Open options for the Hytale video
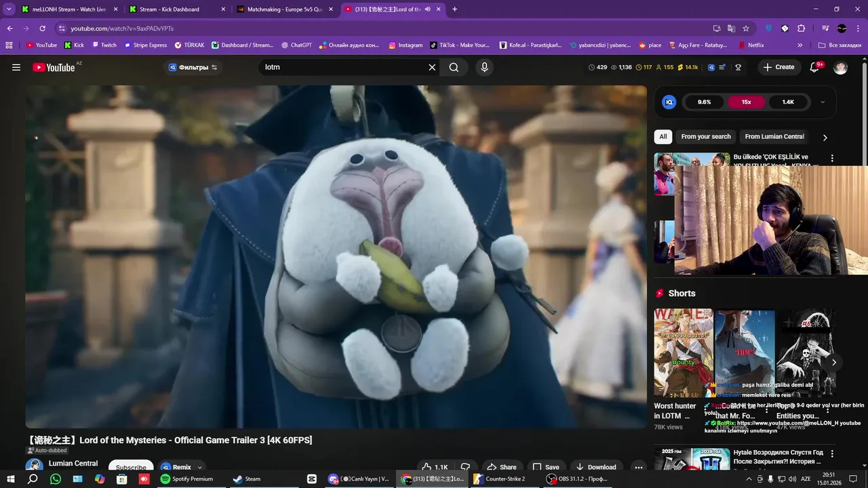Image resolution: width=868 pixels, height=488 pixels. [x=832, y=453]
